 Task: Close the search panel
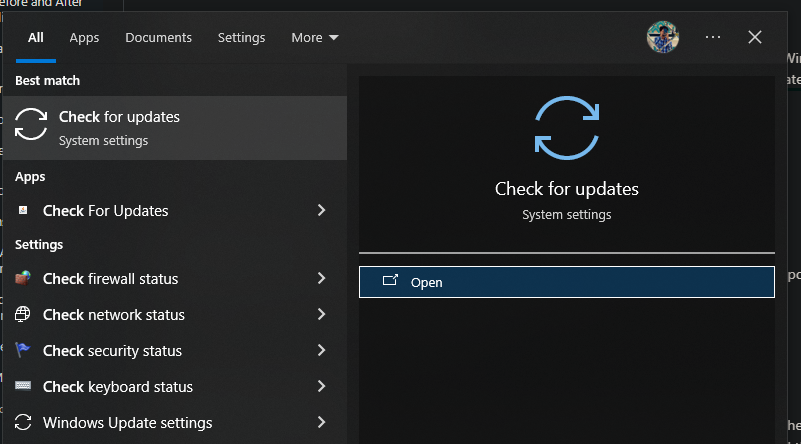(755, 37)
